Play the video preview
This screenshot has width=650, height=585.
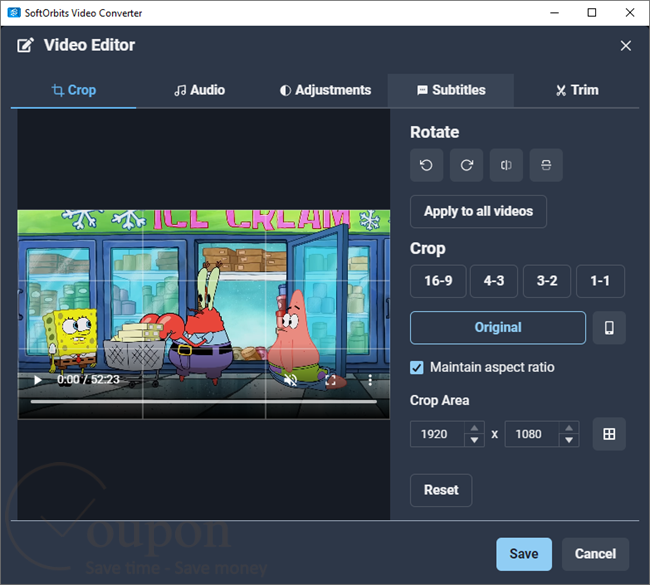click(x=38, y=380)
